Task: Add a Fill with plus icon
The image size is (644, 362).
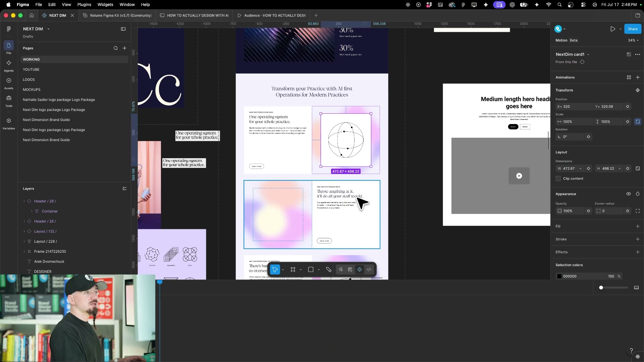Action: 638,226
